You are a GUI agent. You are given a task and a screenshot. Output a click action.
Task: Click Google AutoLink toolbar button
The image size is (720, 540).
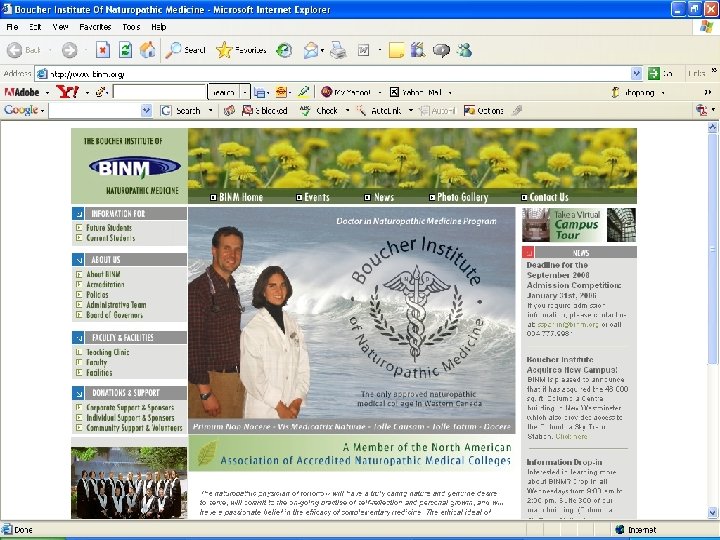click(379, 111)
